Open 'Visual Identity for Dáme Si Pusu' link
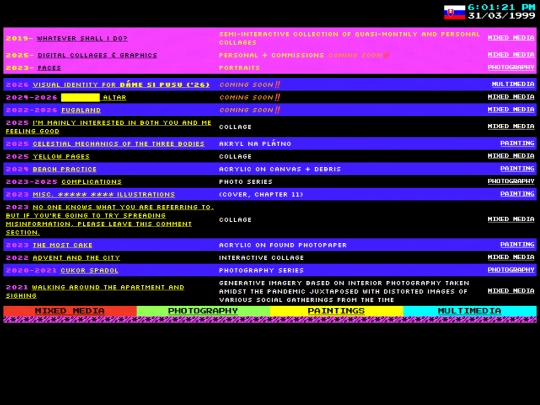The width and height of the screenshot is (540, 405). tap(121, 85)
